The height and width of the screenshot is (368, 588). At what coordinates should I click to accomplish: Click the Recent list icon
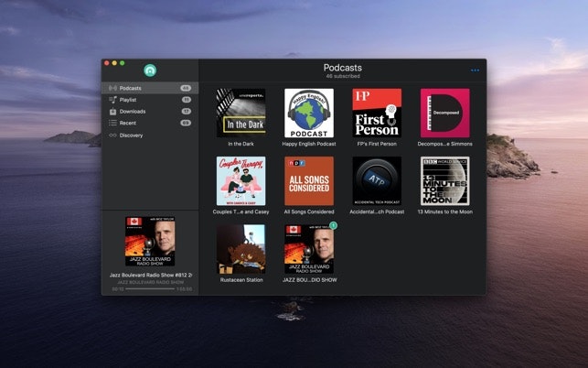tap(112, 123)
